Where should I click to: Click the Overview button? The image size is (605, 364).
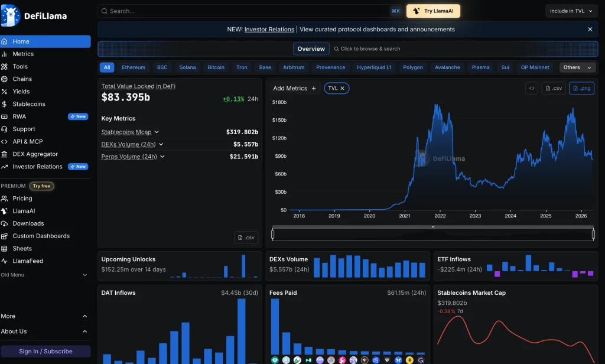[x=311, y=48]
